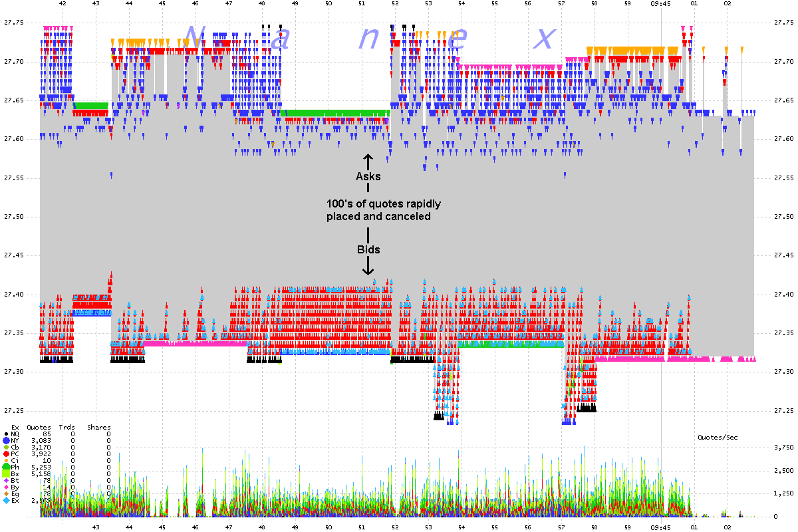Click the "42" minute label on top axis
This screenshot has height=532, width=798.
(63, 3)
